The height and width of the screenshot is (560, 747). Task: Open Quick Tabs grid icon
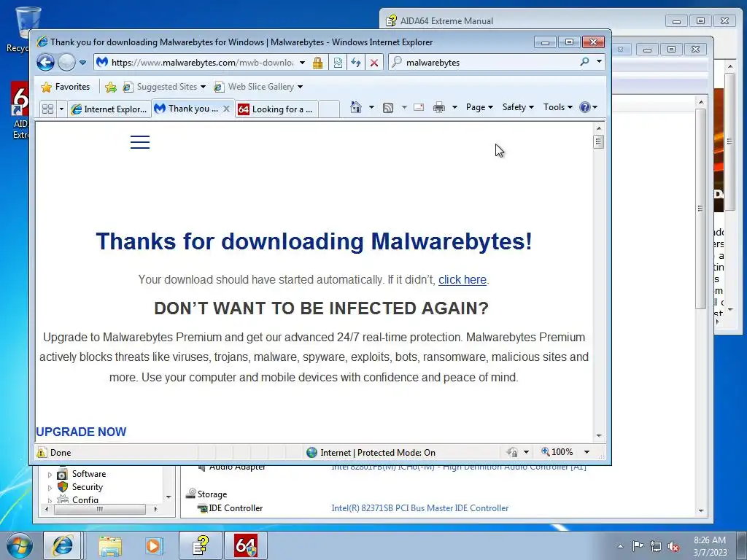[47, 109]
